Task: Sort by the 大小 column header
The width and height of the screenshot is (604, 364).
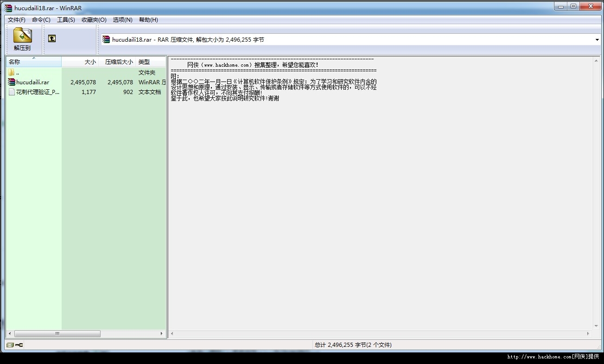Action: click(80, 62)
